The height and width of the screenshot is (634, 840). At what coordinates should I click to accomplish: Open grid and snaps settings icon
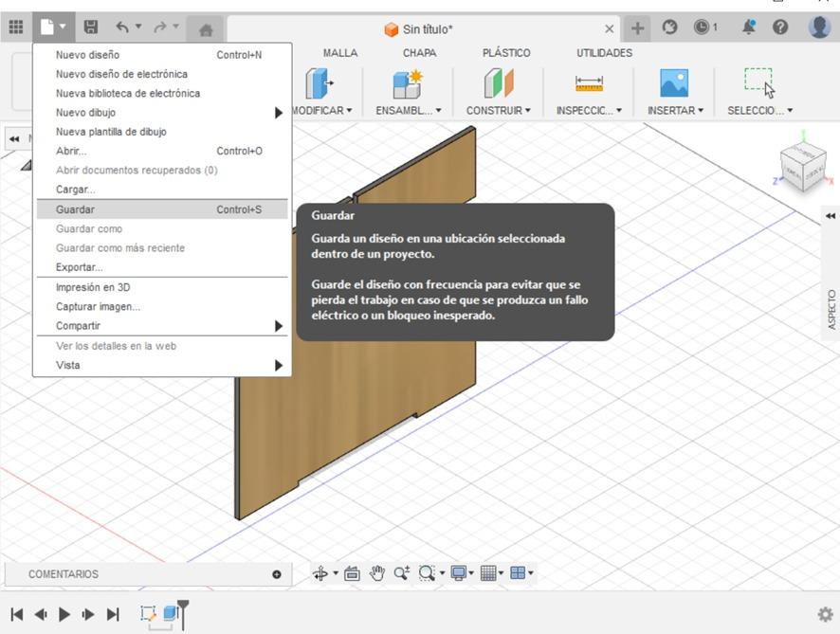(488, 573)
